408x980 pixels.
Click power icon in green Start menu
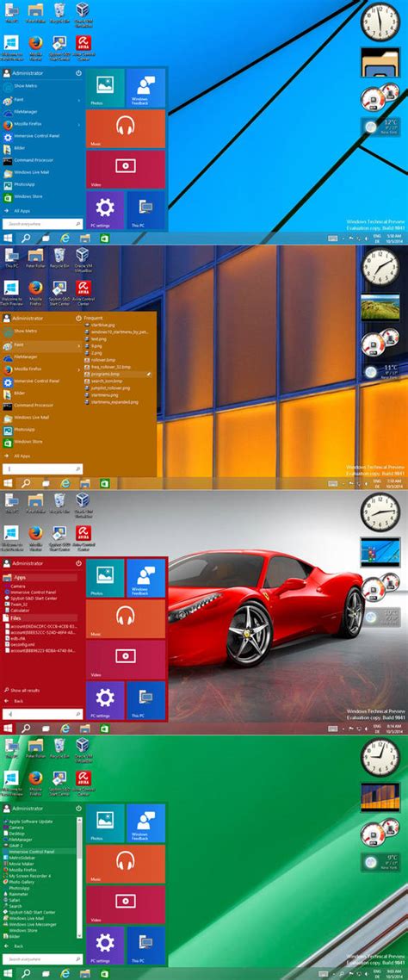(x=78, y=808)
